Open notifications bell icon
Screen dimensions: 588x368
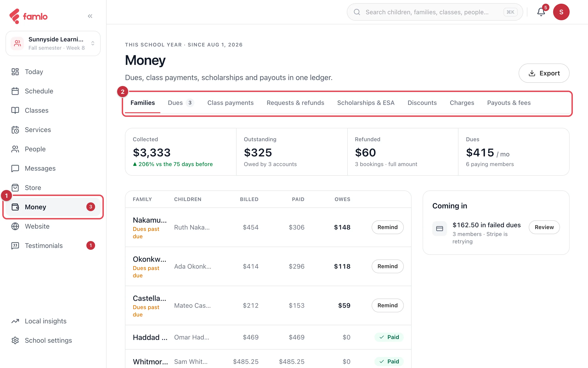[541, 12]
